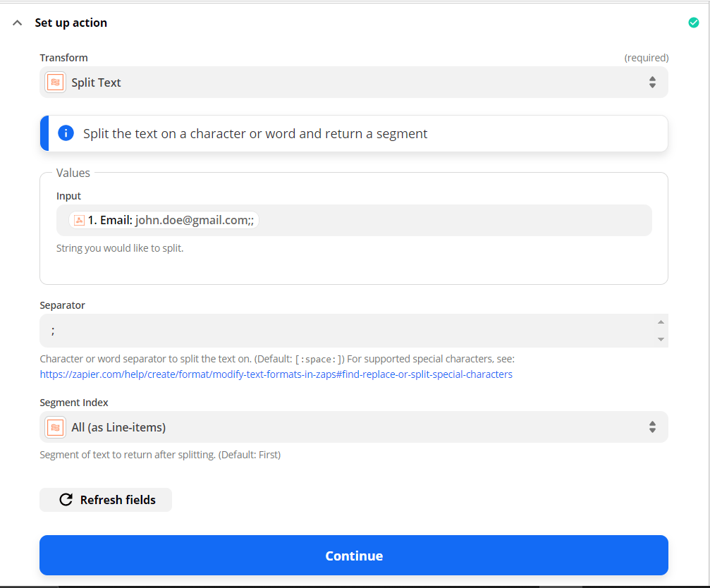
Task: Click the blue Continue button
Action: pos(354,556)
